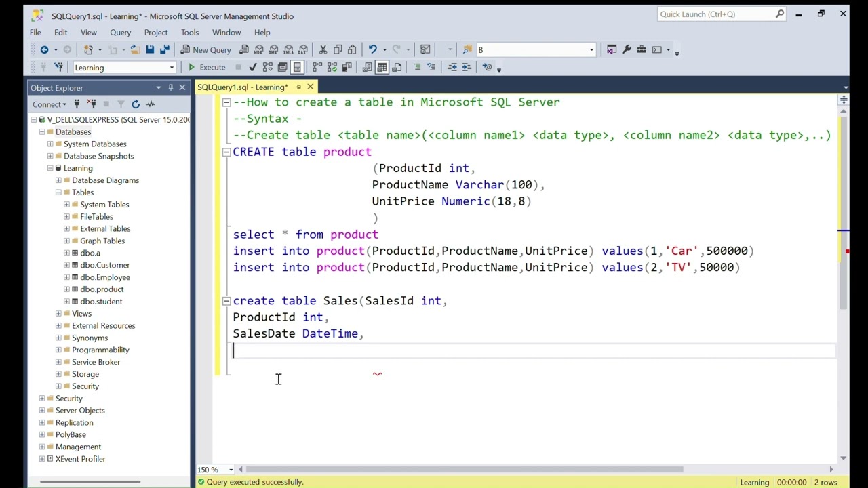The image size is (868, 488).
Task: Click the editor horizontal scrollbar
Action: coord(464,469)
